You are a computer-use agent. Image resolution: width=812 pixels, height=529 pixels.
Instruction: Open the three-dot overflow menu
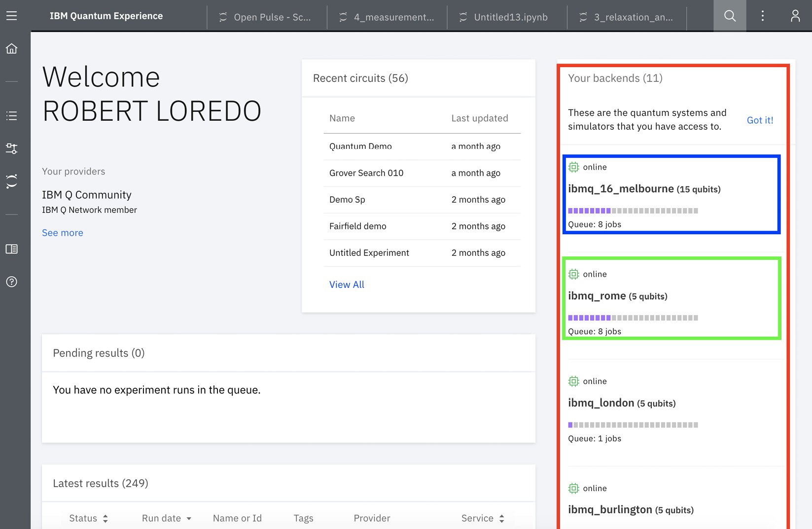pos(762,16)
